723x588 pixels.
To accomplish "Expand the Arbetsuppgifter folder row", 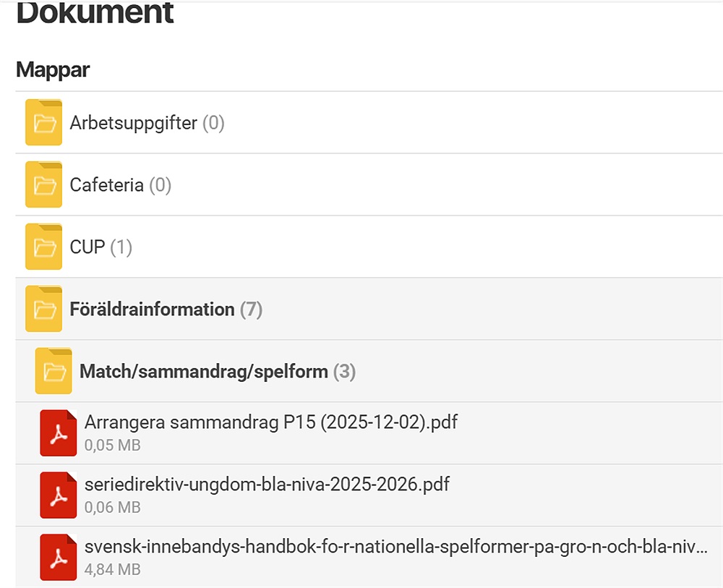I will click(133, 123).
